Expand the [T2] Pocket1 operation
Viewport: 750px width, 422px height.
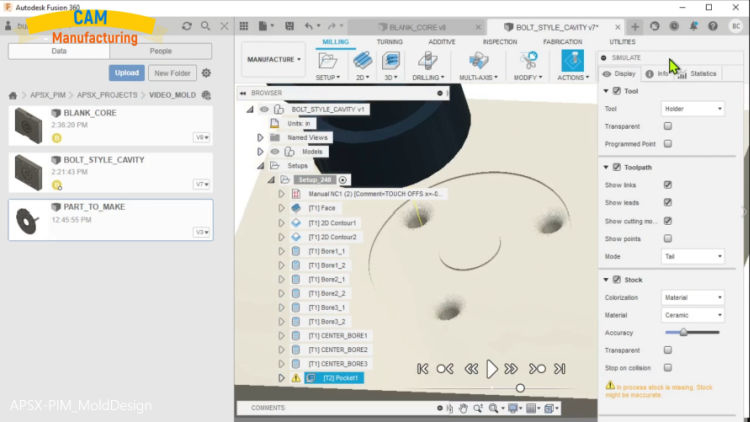pyautogui.click(x=281, y=378)
